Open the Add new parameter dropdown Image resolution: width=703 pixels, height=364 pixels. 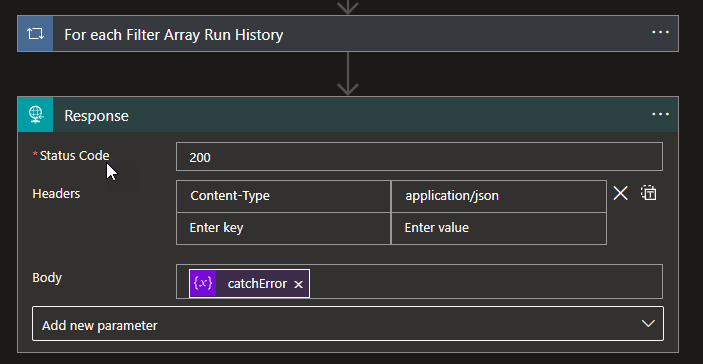[x=347, y=324]
